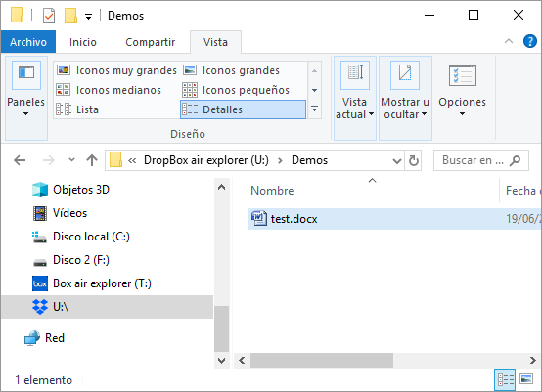Open recent locations dropdown arrow
Screen dimensions: 542x392
(71, 160)
